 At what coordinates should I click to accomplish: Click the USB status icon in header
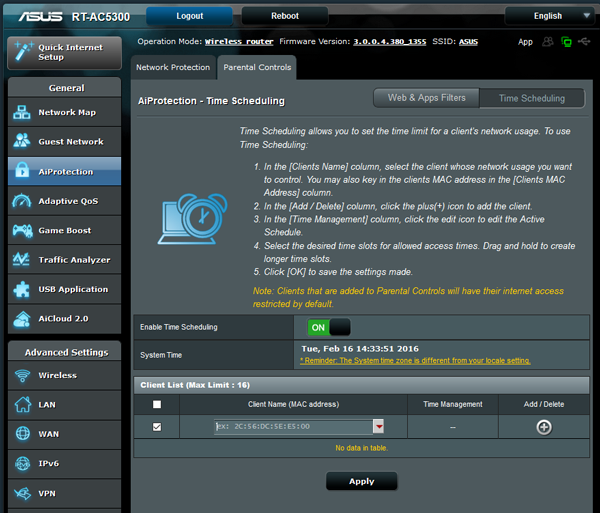click(584, 41)
